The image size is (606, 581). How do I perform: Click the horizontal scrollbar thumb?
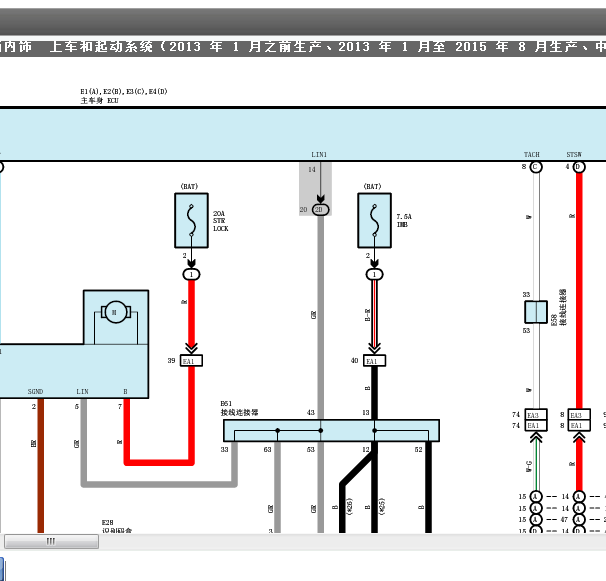pos(51,541)
